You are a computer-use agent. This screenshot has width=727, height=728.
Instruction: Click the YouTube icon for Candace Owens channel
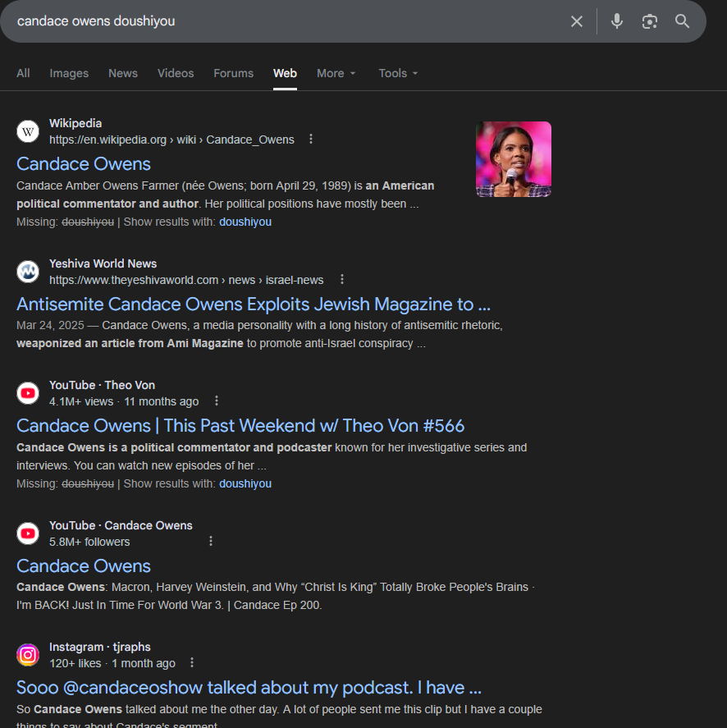28,533
